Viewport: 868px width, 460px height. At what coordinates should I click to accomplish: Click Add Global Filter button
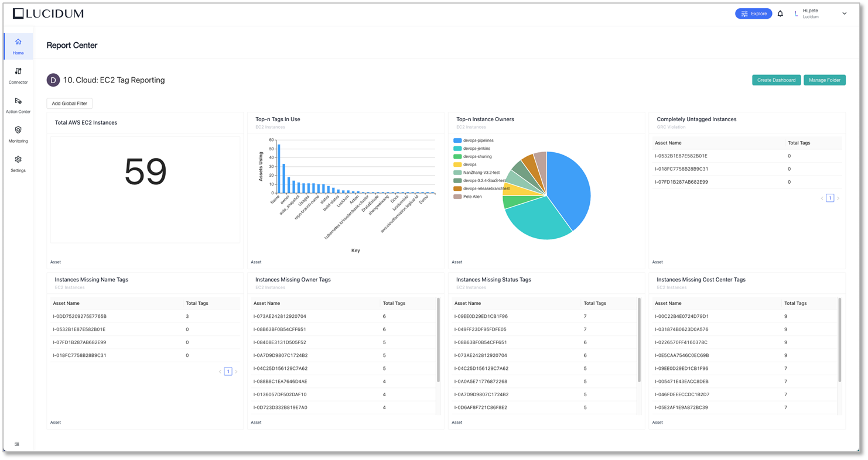(69, 104)
